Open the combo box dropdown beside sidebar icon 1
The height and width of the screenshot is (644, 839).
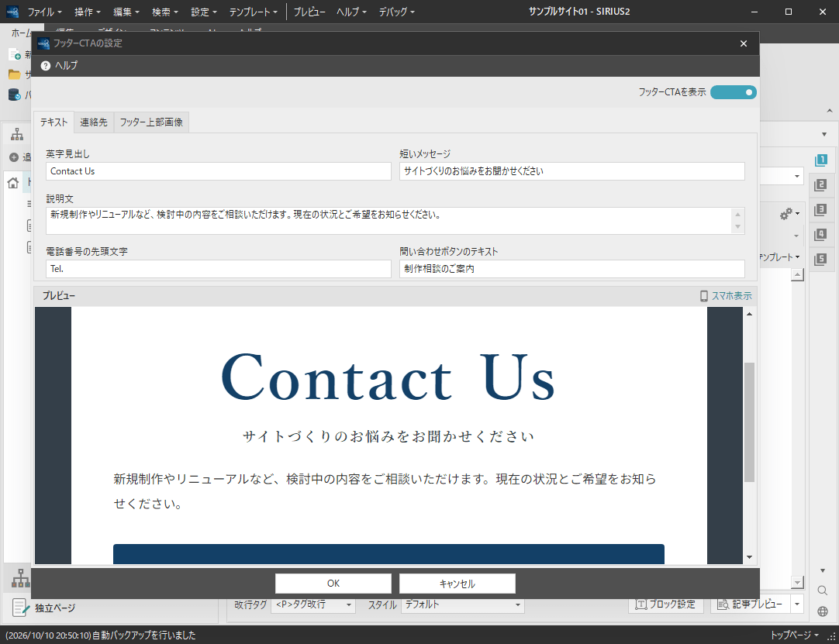[x=797, y=176]
